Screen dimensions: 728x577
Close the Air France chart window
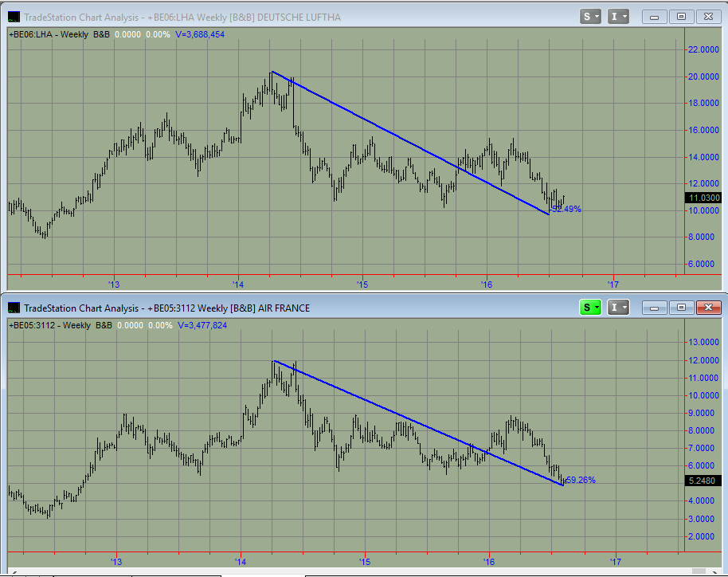coord(708,308)
